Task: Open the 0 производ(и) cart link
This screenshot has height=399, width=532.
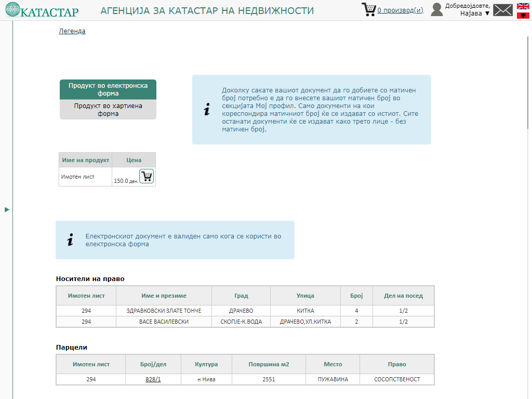Action: pyautogui.click(x=400, y=10)
